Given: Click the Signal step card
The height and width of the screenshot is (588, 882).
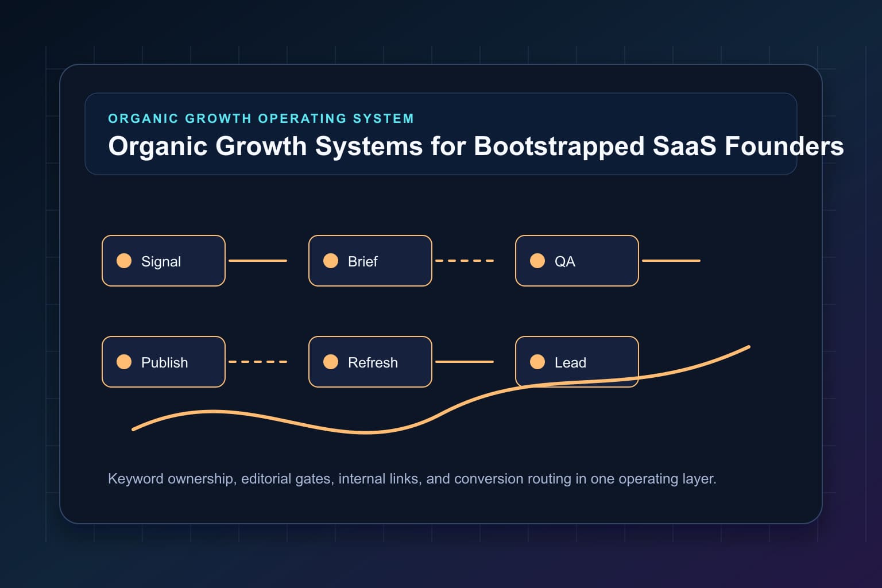Looking at the screenshot, I should pos(164,261).
